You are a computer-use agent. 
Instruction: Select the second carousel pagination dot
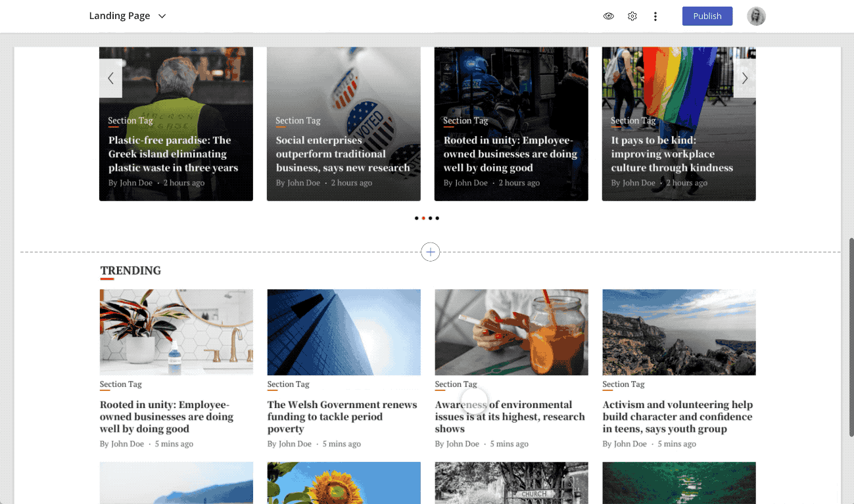[x=423, y=218]
